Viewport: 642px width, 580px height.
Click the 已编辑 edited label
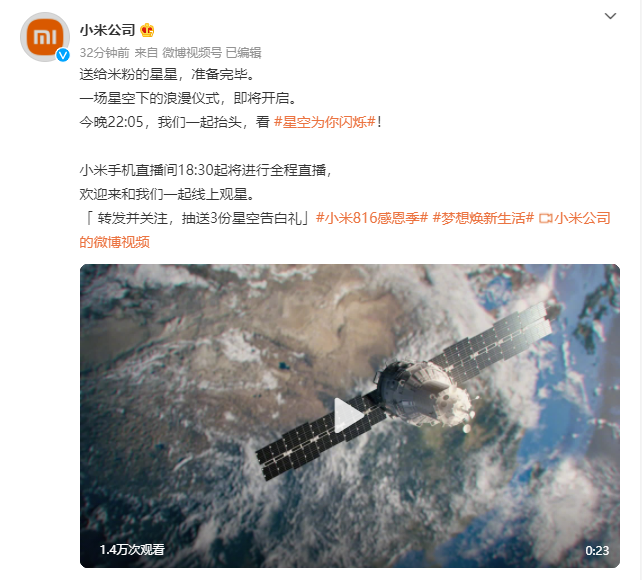(244, 53)
